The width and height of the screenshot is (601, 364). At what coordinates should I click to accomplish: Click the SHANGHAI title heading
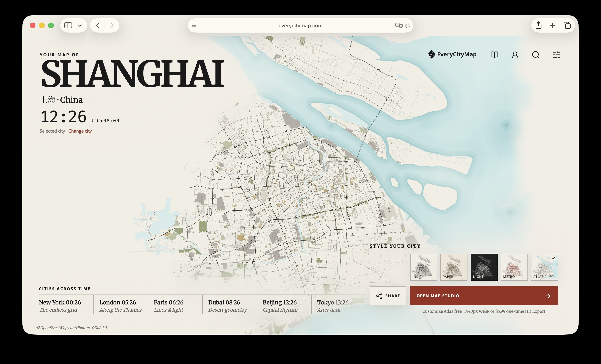click(x=132, y=73)
